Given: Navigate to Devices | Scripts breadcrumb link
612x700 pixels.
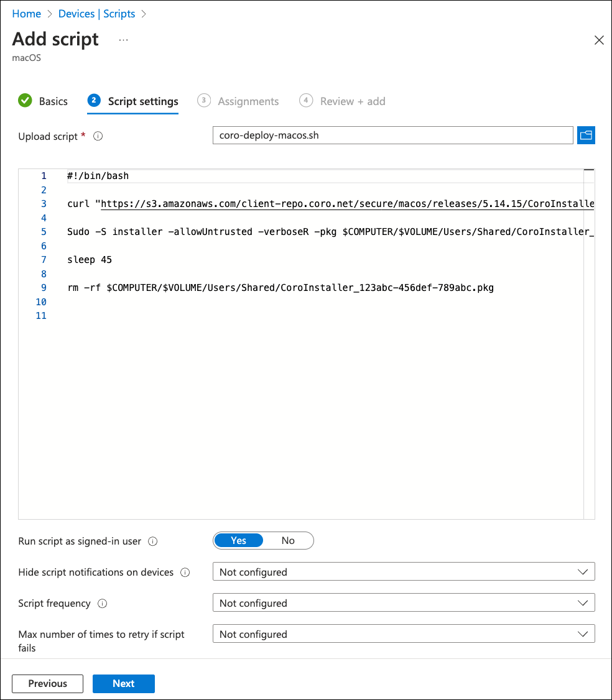Looking at the screenshot, I should click(x=97, y=14).
